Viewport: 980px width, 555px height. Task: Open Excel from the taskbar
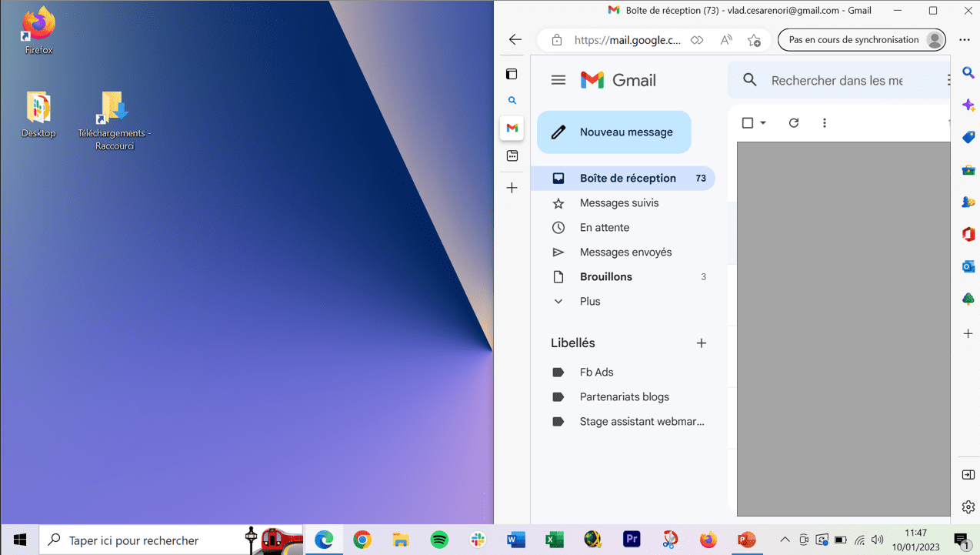point(555,540)
